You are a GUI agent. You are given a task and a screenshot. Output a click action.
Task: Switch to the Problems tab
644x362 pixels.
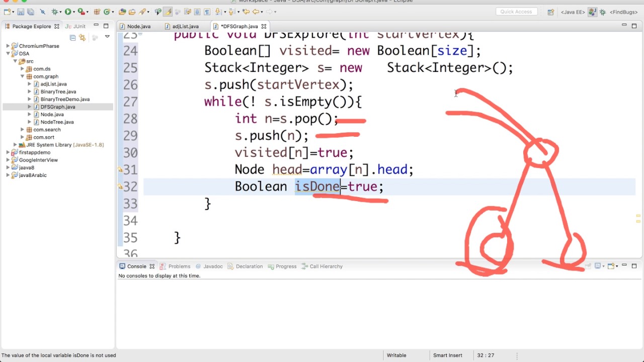175,266
